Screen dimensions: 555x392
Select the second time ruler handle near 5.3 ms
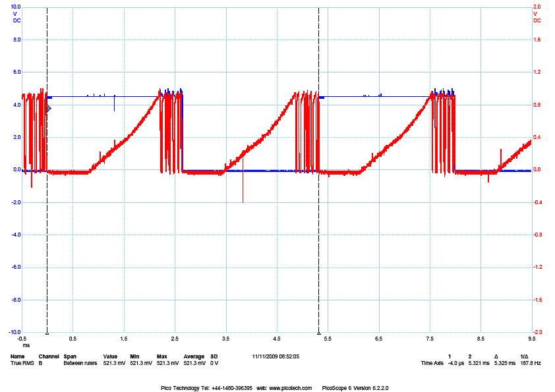(318, 333)
